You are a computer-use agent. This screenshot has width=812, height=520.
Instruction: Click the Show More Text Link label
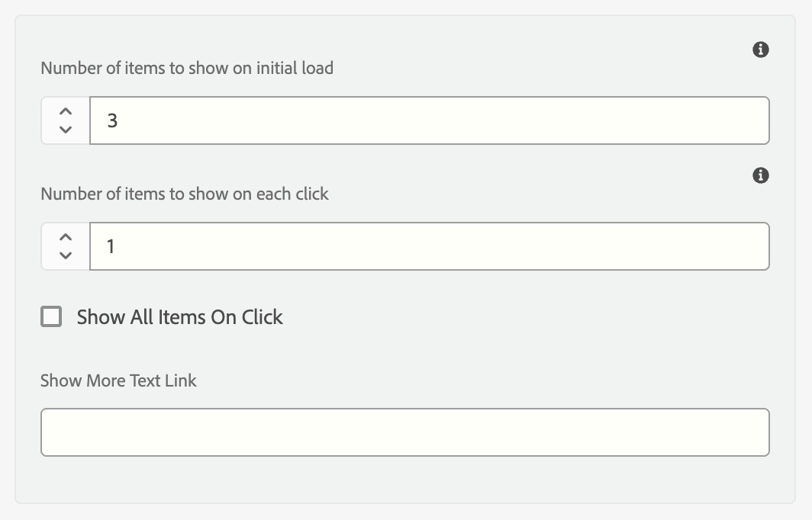pyautogui.click(x=118, y=380)
